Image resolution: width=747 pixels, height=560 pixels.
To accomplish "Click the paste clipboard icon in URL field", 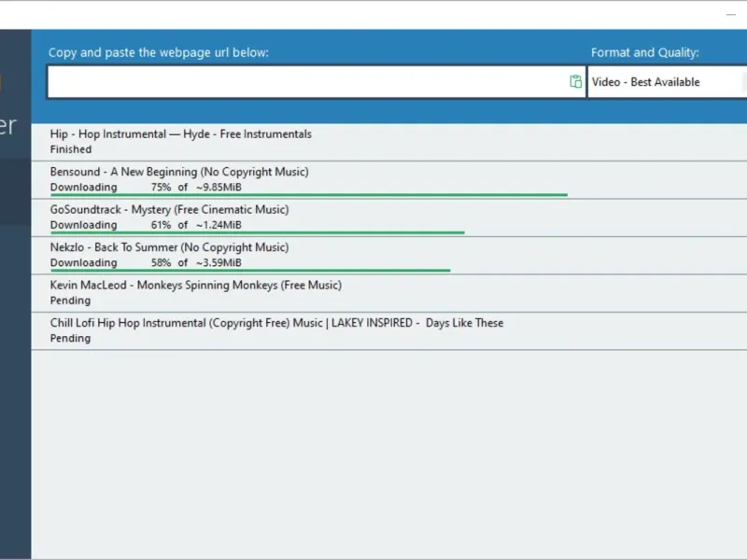I will (x=575, y=82).
